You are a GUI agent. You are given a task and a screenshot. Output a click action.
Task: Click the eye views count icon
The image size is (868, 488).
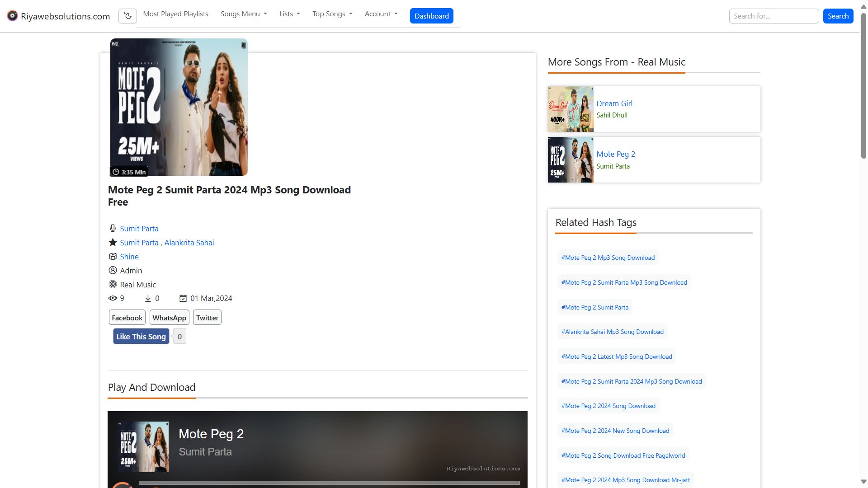(113, 298)
